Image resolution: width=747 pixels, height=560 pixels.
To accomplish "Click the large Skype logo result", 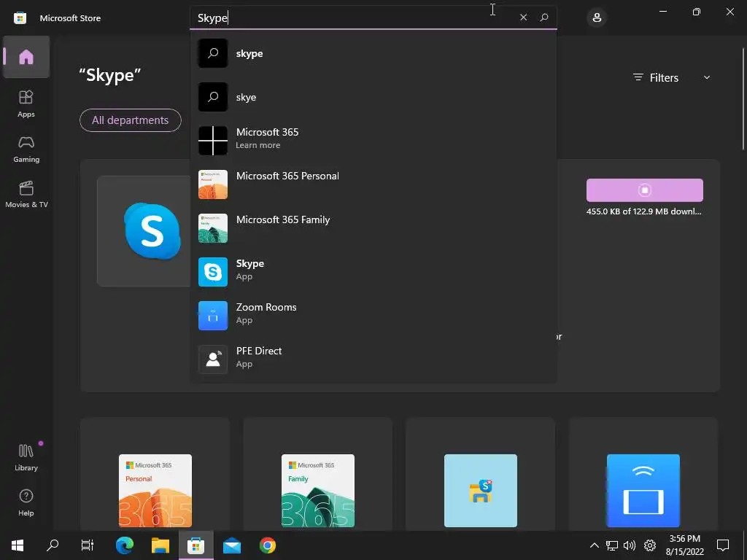I will pos(152,231).
